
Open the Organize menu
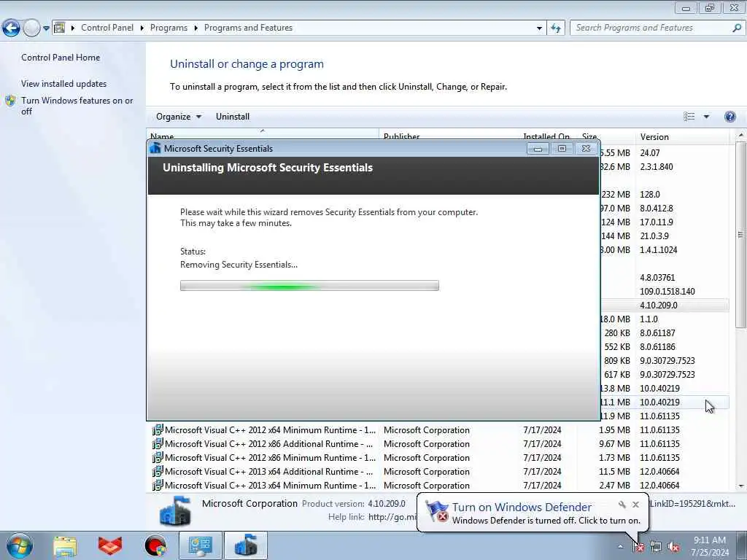pyautogui.click(x=178, y=117)
